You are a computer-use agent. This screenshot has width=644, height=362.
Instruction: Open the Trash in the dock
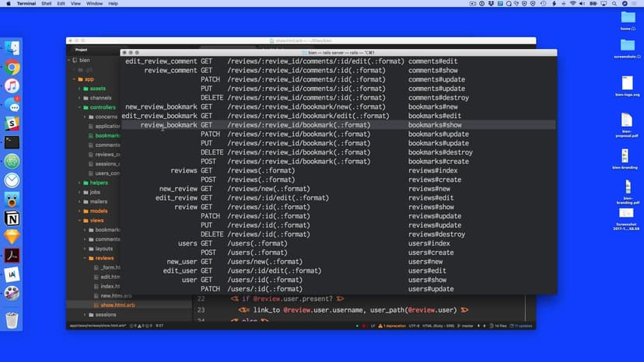tap(12, 319)
